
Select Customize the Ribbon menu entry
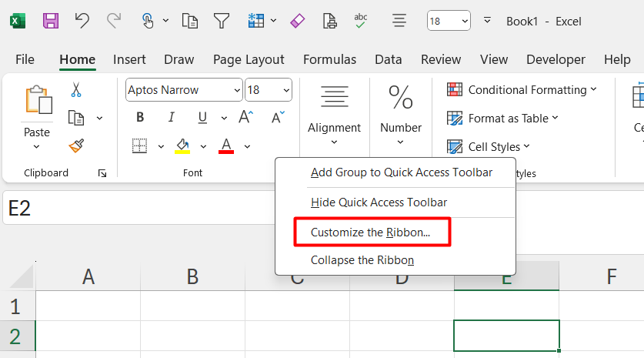(370, 233)
